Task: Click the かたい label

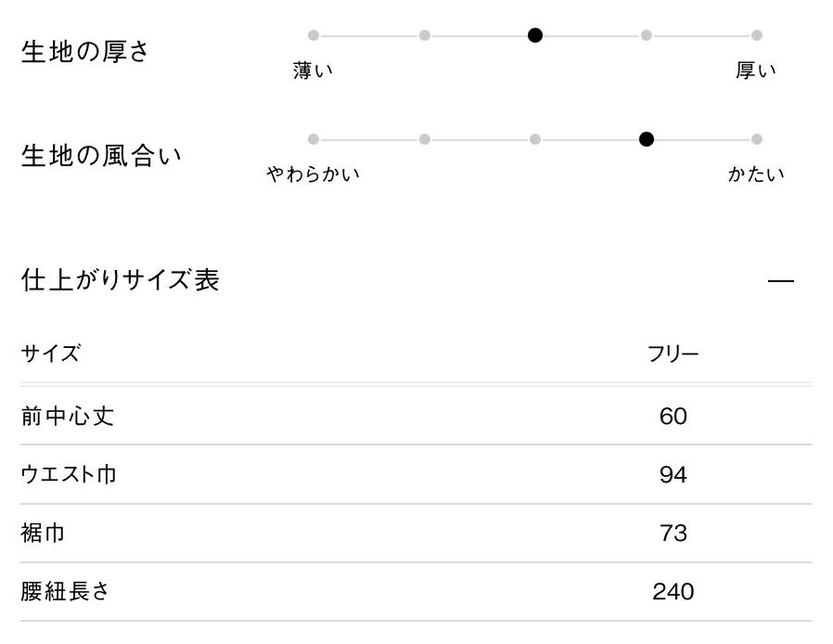Action: (x=756, y=174)
